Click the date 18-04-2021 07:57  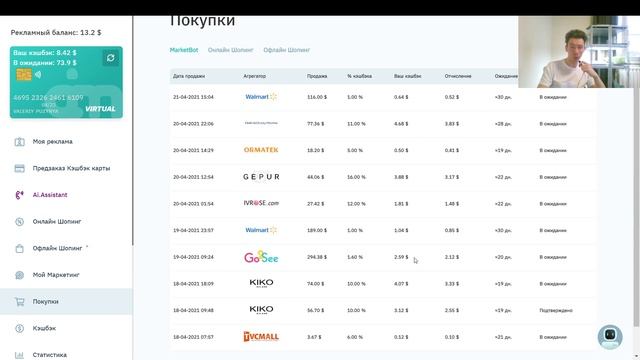coord(193,337)
